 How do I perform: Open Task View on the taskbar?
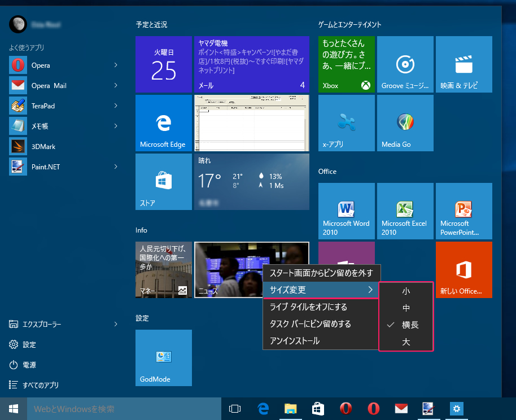click(235, 409)
